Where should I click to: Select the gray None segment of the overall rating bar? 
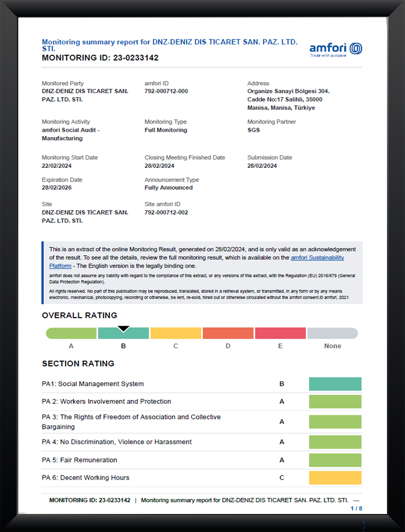pyautogui.click(x=333, y=333)
